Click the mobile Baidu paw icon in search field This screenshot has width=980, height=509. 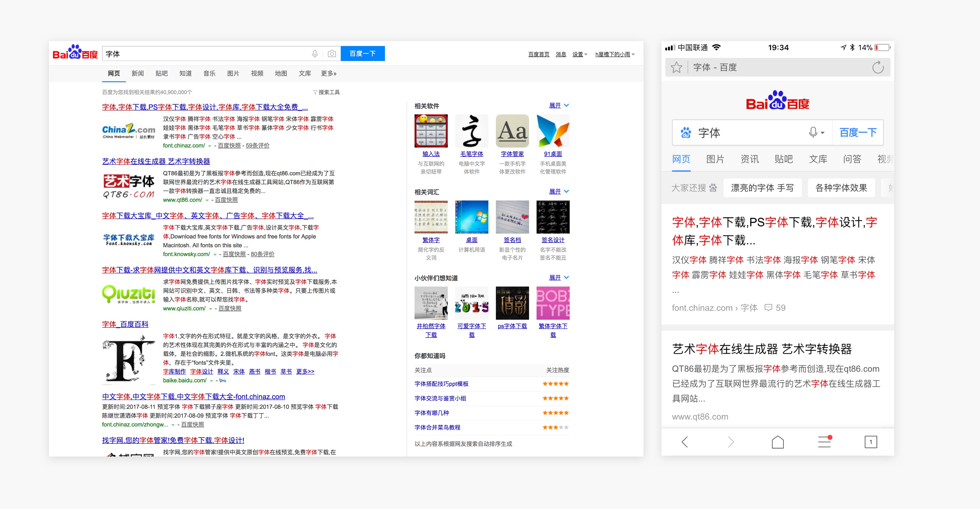tap(685, 132)
